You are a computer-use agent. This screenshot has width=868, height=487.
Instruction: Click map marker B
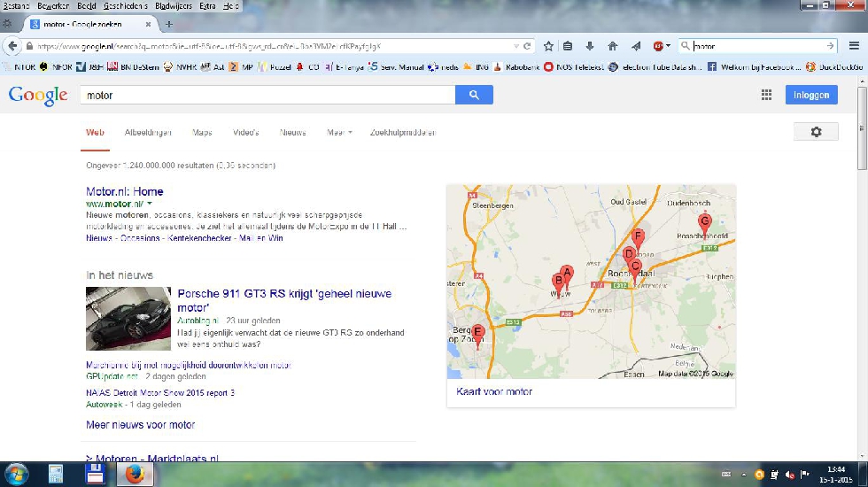(559, 282)
